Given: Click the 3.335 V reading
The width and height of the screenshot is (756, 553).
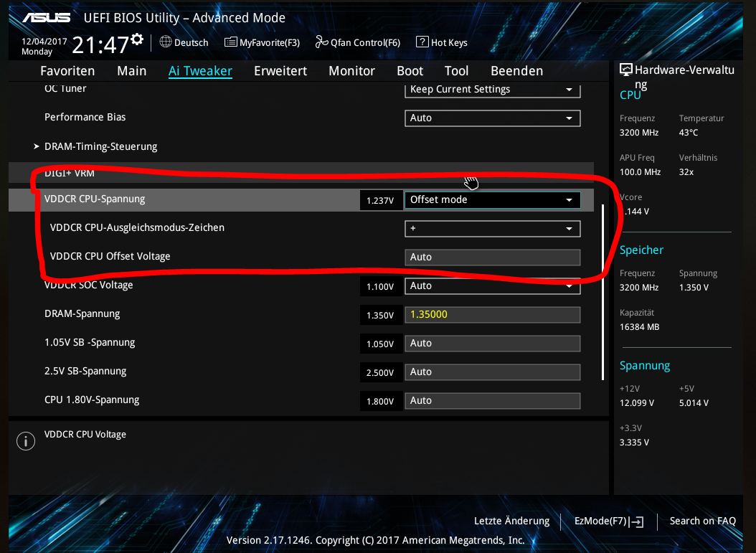Looking at the screenshot, I should [x=634, y=443].
